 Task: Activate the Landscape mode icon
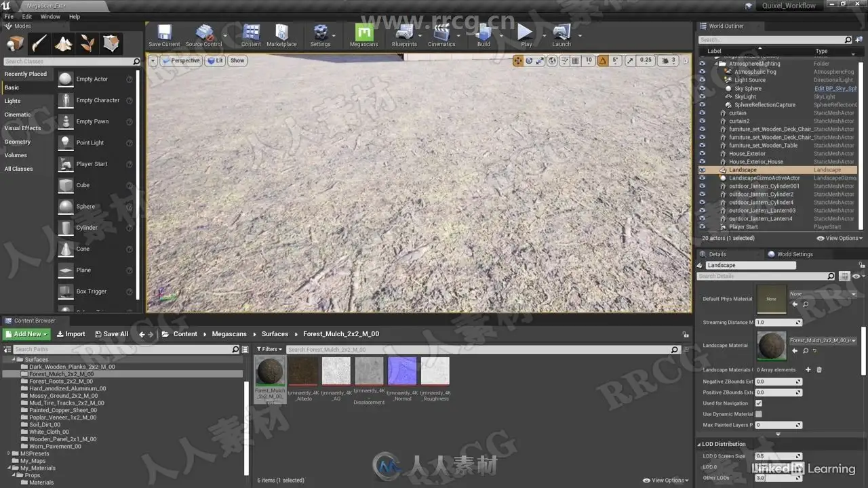click(x=64, y=44)
